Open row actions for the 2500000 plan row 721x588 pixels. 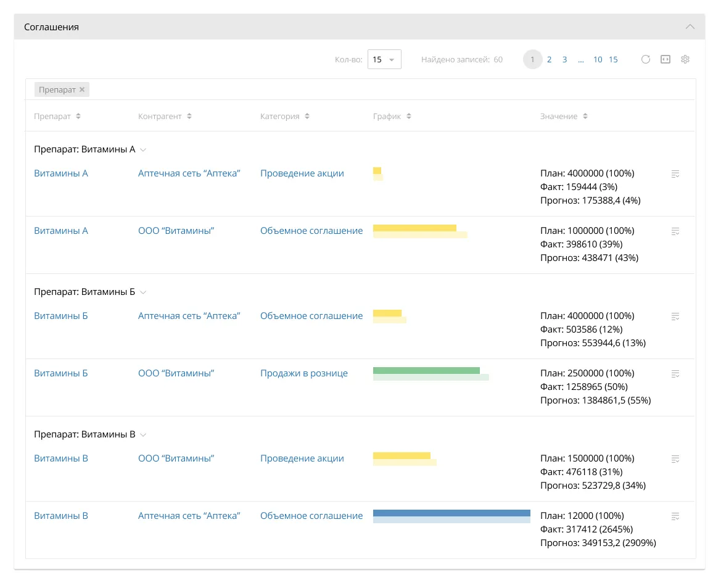coord(675,374)
